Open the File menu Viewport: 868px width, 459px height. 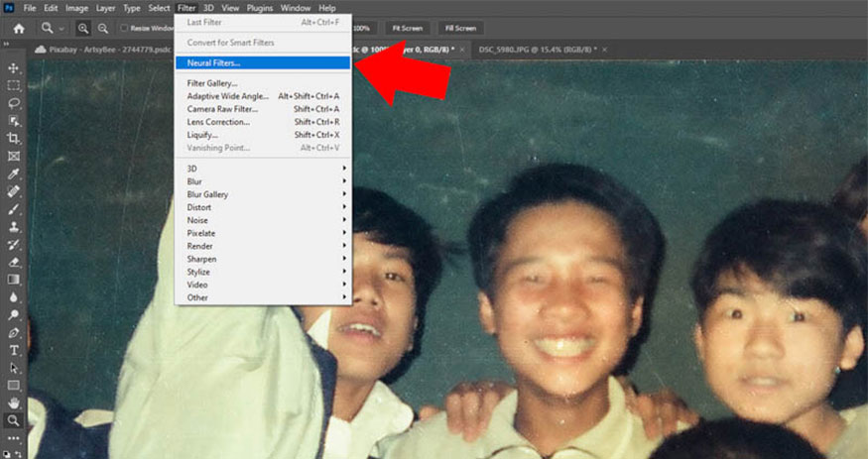30,8
